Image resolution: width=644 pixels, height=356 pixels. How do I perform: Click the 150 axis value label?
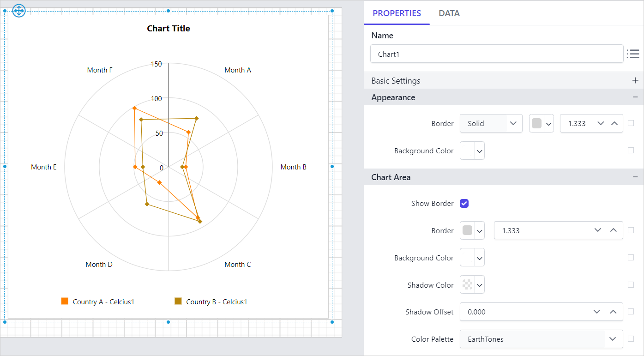click(156, 64)
